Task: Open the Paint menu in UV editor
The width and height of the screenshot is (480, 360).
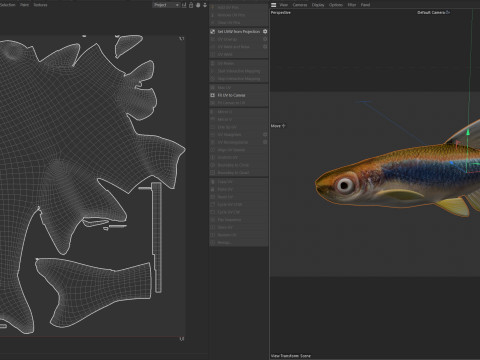Action: coord(24,5)
